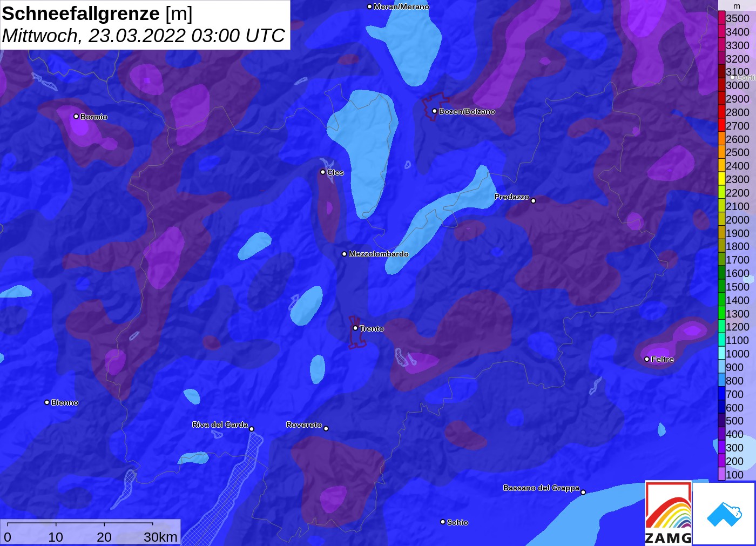Image resolution: width=756 pixels, height=546 pixels.
Task: Click the Feltre city marker dot
Action: [647, 359]
